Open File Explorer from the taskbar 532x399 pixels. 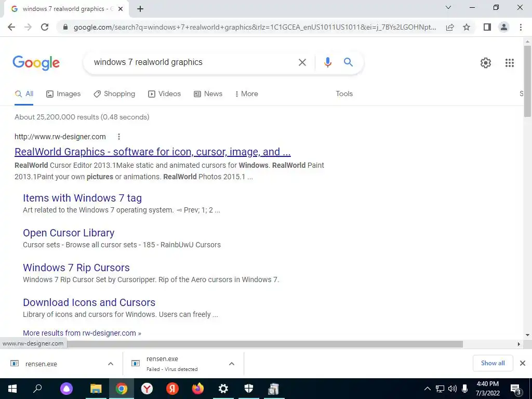click(96, 389)
